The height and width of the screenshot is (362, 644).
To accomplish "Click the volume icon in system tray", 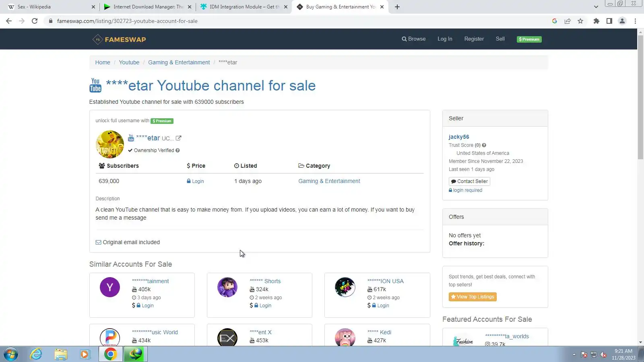I will (x=603, y=354).
